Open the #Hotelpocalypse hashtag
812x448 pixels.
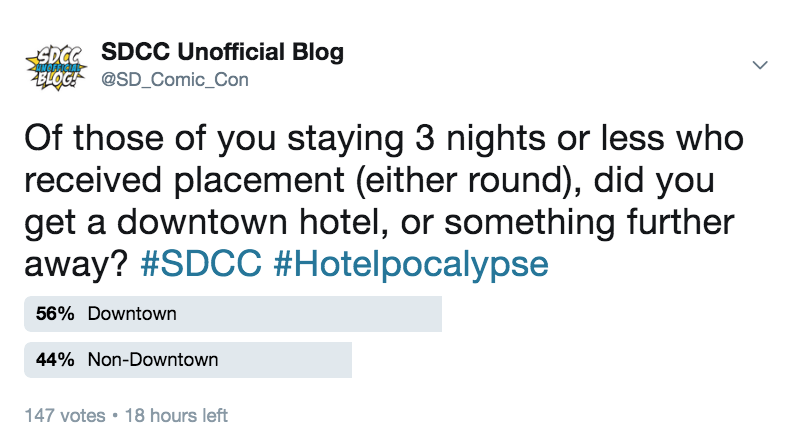point(411,264)
